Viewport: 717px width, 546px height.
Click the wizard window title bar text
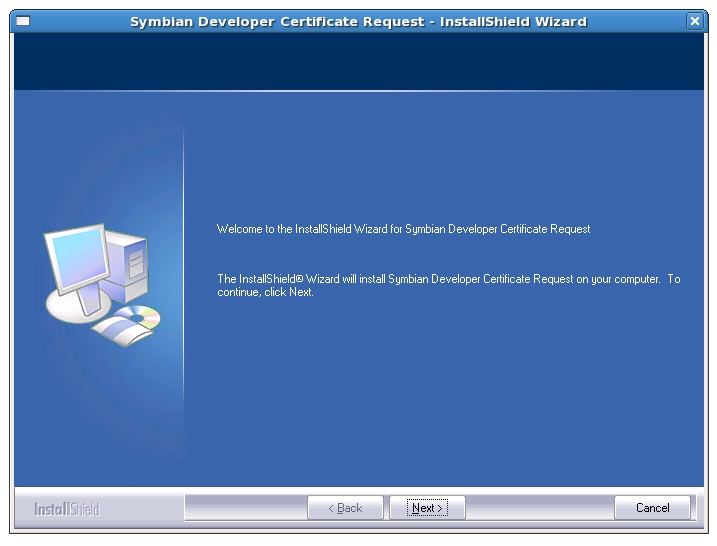(x=358, y=21)
